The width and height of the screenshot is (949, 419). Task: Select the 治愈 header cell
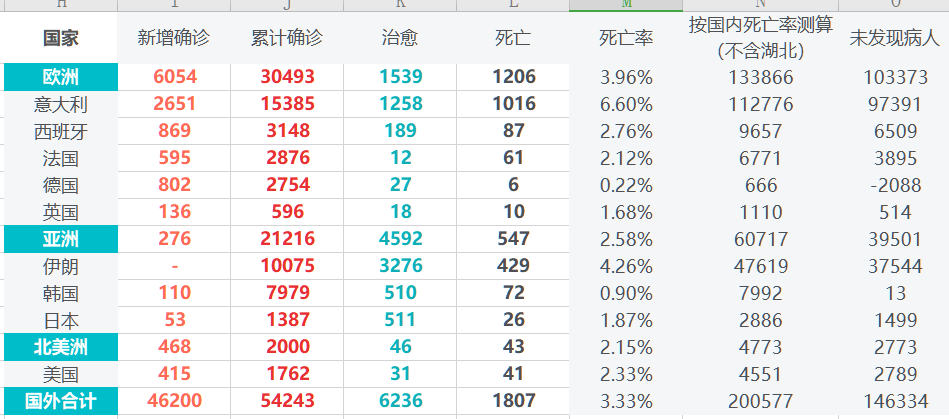[x=399, y=38]
